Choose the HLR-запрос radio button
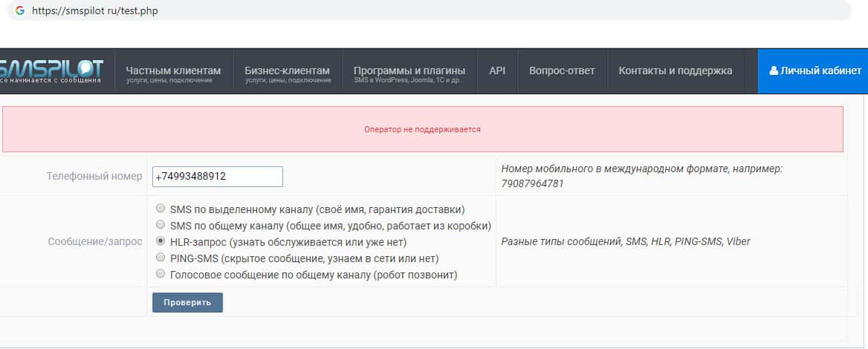The width and height of the screenshot is (868, 349). pyautogui.click(x=161, y=241)
